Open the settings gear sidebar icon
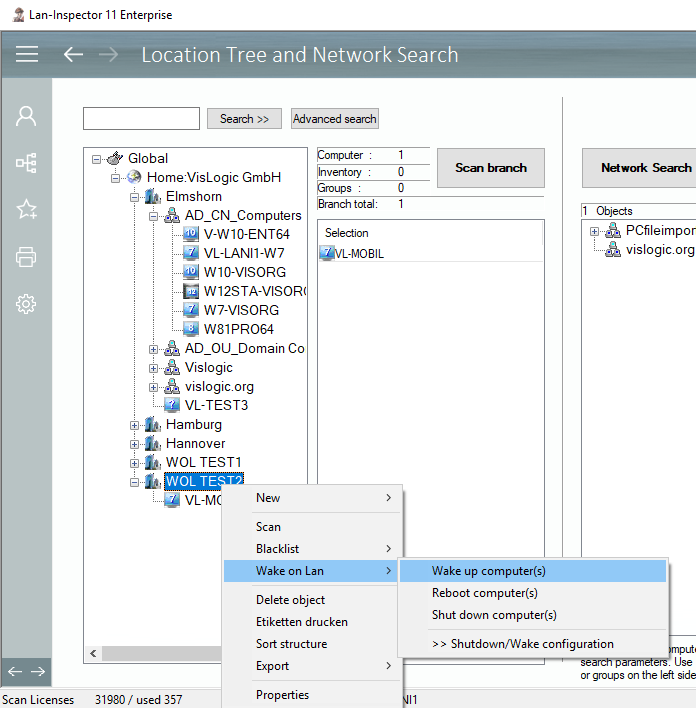The image size is (696, 708). pos(26,304)
